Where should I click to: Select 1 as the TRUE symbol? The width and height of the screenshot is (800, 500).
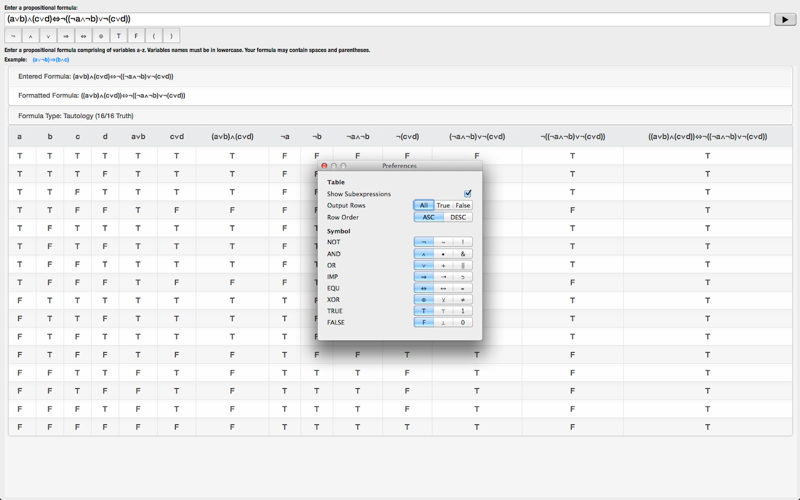(x=463, y=311)
